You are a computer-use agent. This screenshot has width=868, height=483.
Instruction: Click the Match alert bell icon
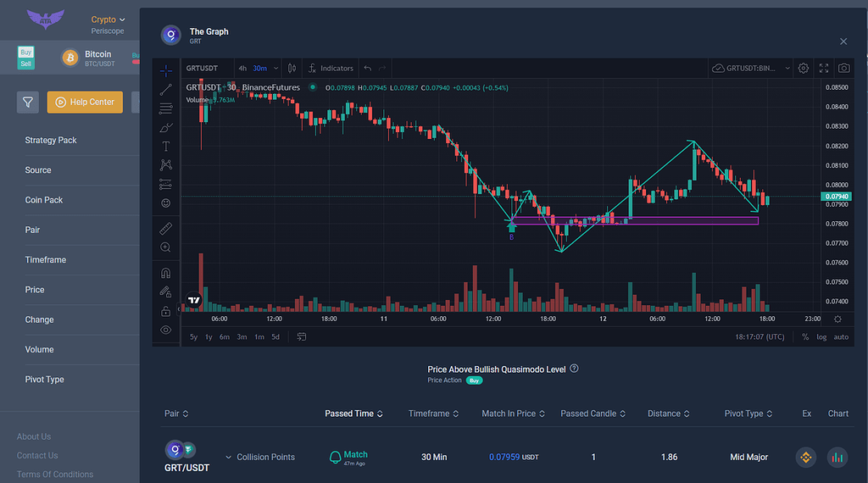pyautogui.click(x=335, y=457)
